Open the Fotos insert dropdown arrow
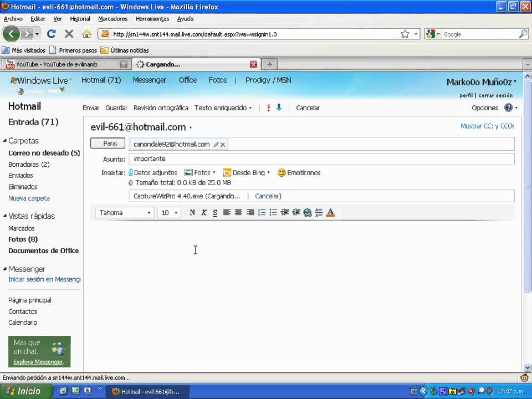532x399 pixels. (214, 172)
